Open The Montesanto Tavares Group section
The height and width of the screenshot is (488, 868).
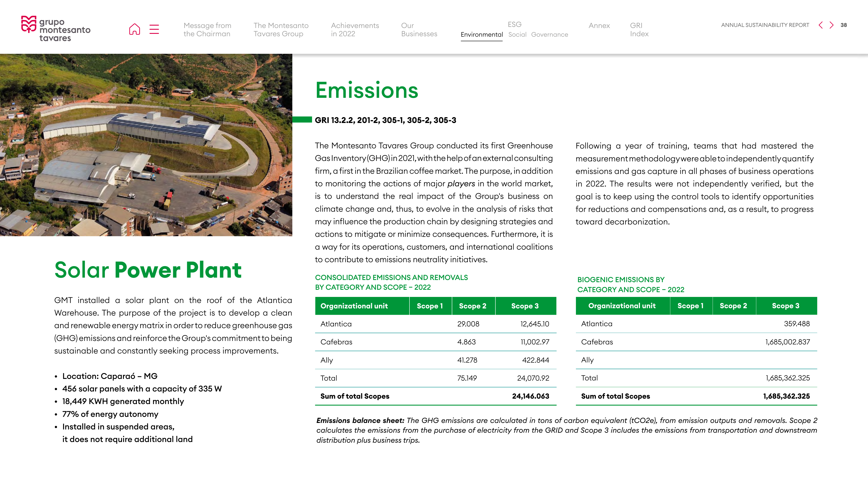click(x=281, y=30)
